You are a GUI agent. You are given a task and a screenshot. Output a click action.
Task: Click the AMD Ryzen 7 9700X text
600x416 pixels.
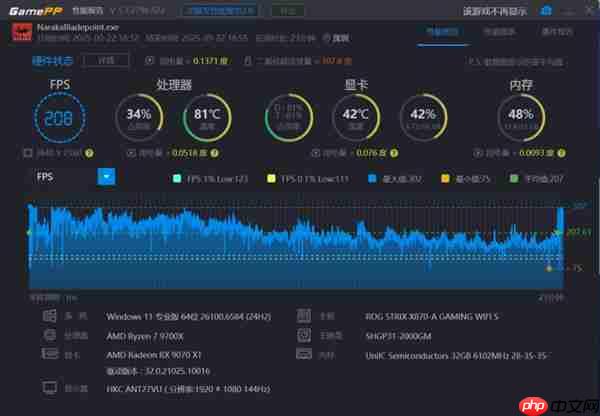pyautogui.click(x=145, y=336)
